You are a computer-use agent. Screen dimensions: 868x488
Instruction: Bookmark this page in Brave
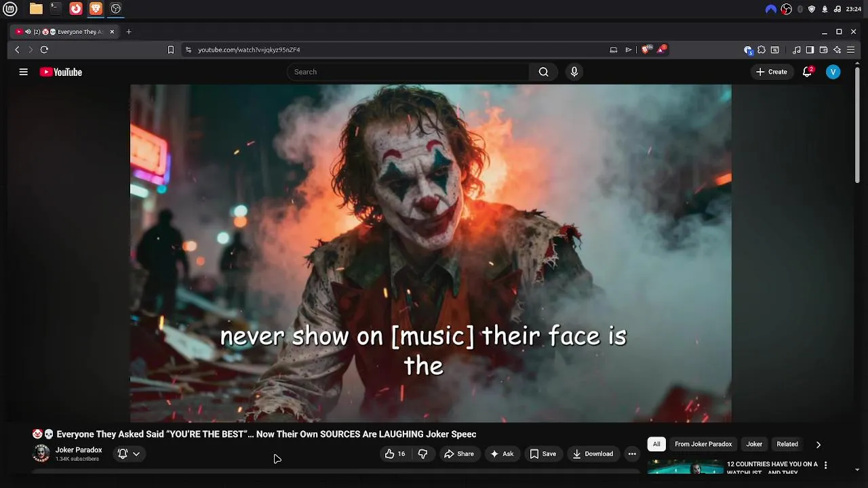171,49
